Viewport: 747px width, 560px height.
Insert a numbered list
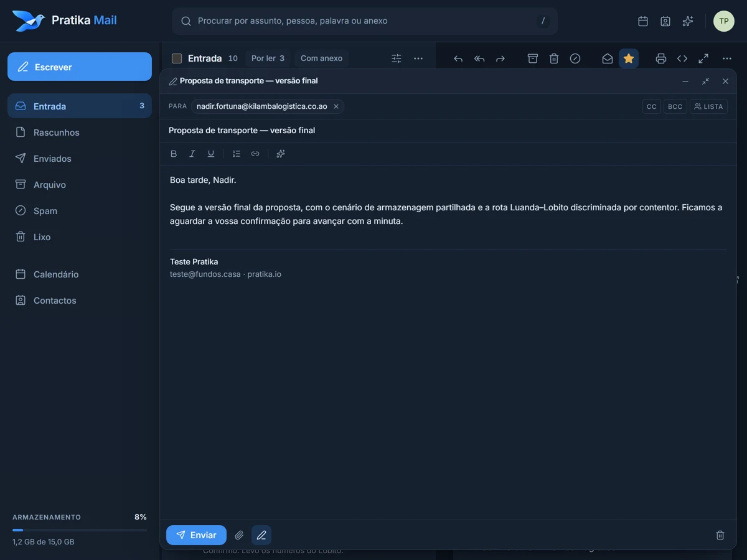pos(237,154)
